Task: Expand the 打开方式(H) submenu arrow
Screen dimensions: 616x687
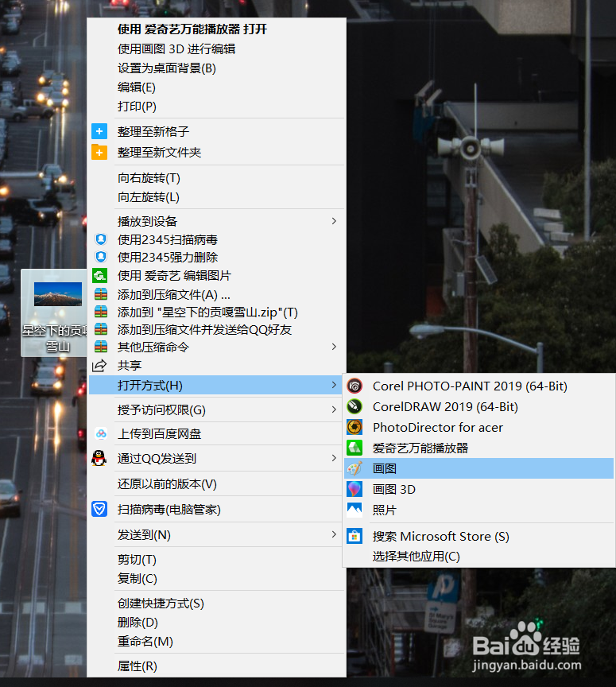Action: (334, 385)
